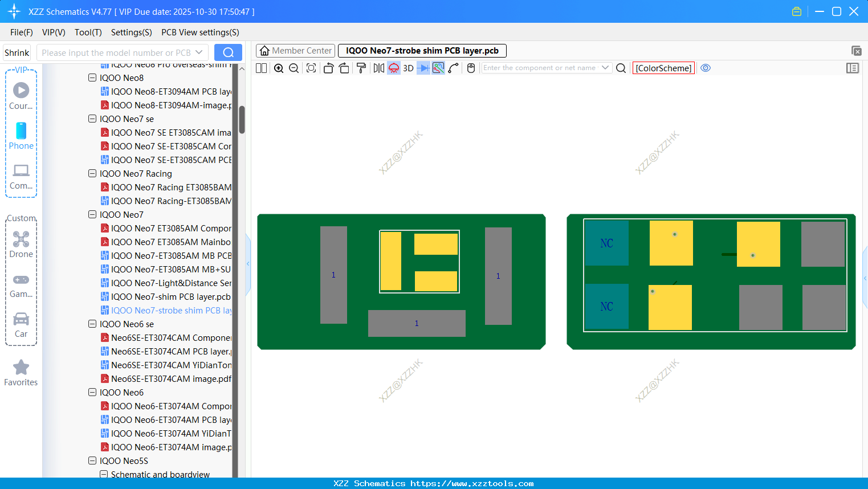868x489 pixels.
Task: Toggle the eye visibility icon beside ColorScheme
Action: tap(706, 68)
